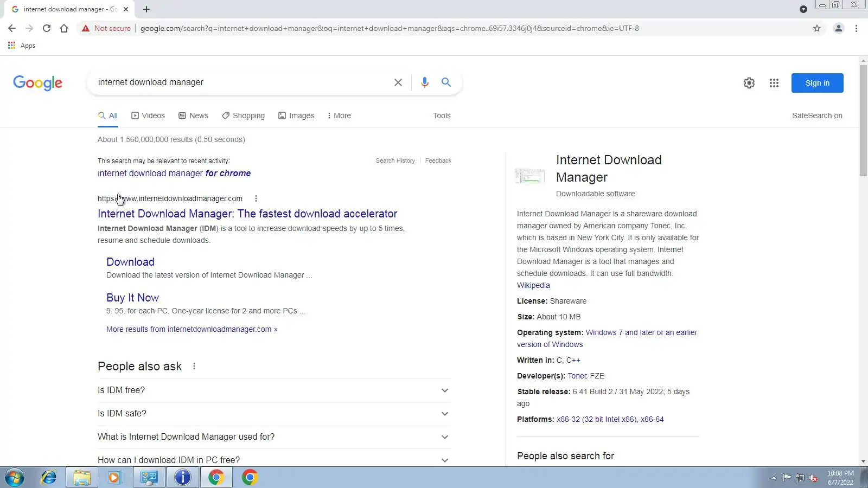Open Action Center flag in system tray
The image size is (868, 488).
coord(787,478)
